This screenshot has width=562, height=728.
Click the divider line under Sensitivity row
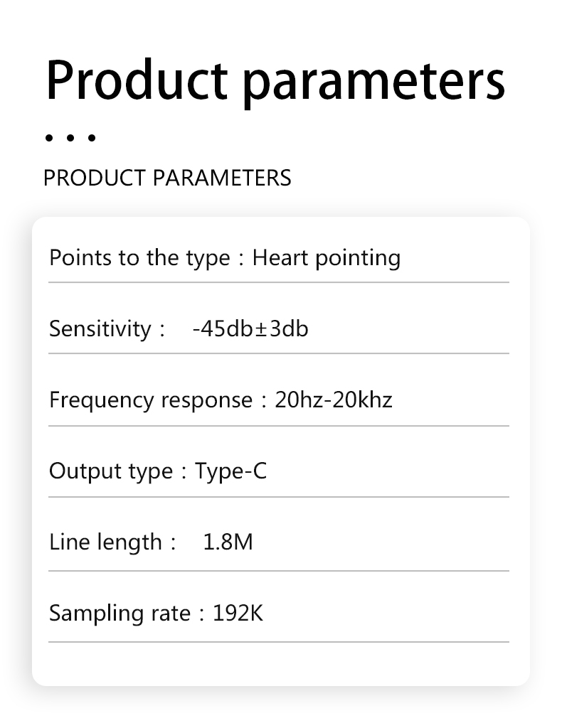pyautogui.click(x=279, y=353)
